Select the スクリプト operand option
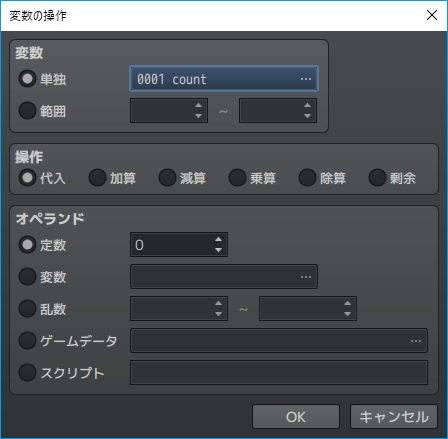The height and width of the screenshot is (439, 448). point(27,373)
